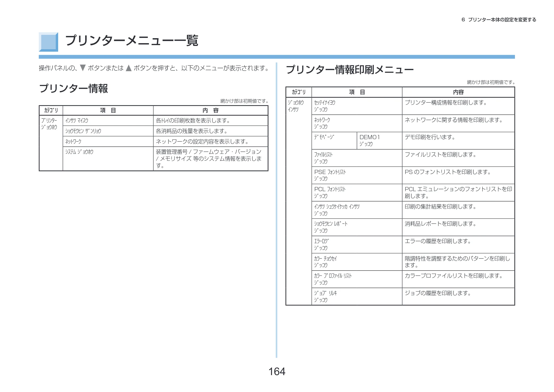Screen dimensions: 554x392
Task: Click the PCL フォントリスト item cell
Action: pos(357,193)
